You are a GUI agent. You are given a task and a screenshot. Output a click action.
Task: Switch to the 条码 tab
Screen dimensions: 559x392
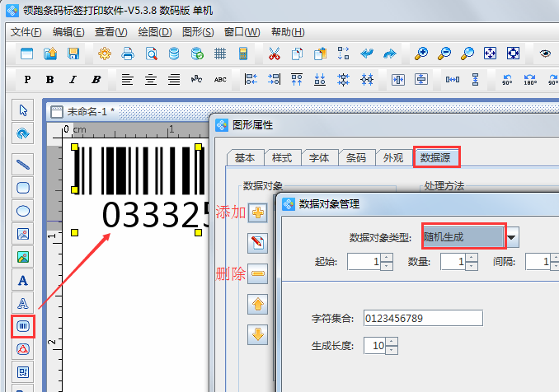[355, 158]
